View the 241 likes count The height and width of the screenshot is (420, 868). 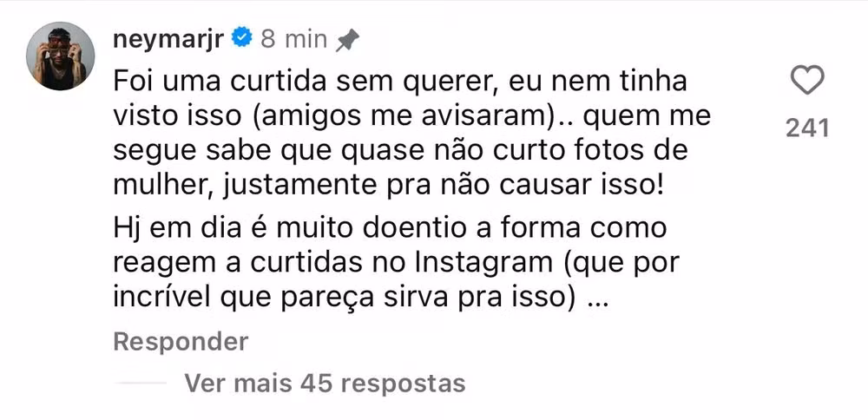pos(807,128)
